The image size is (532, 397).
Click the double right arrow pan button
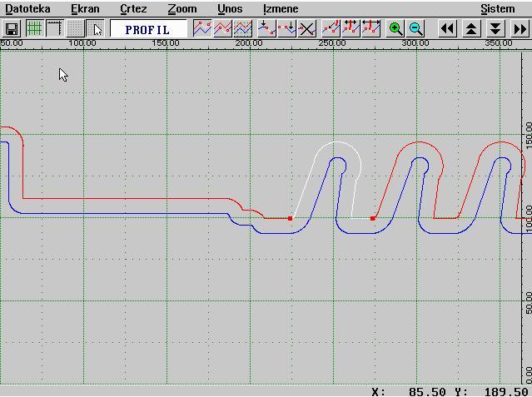520,29
